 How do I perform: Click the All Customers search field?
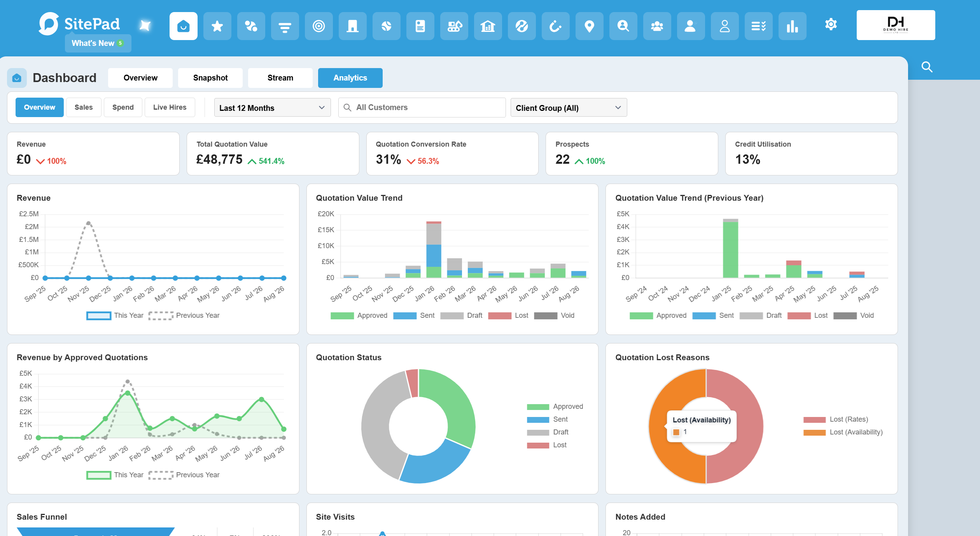point(422,107)
